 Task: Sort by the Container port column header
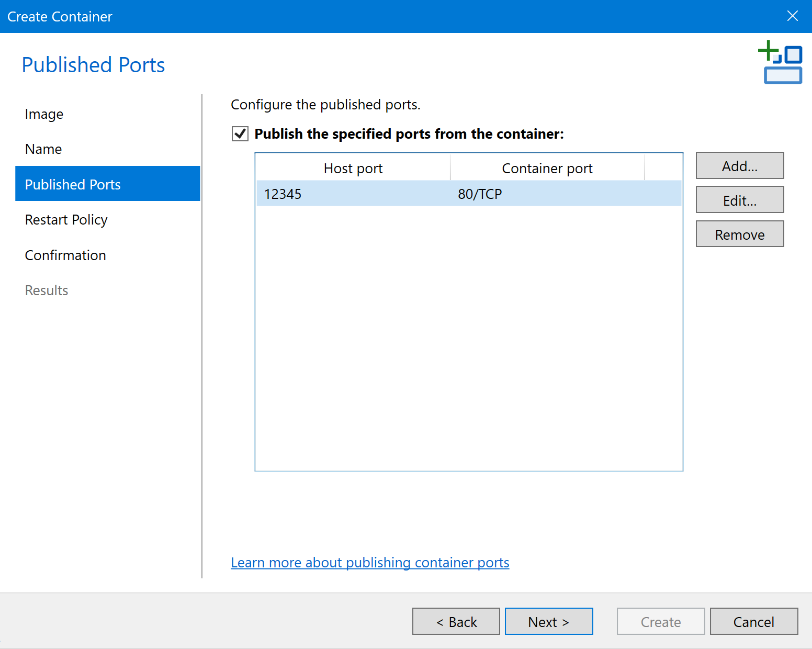[547, 169]
